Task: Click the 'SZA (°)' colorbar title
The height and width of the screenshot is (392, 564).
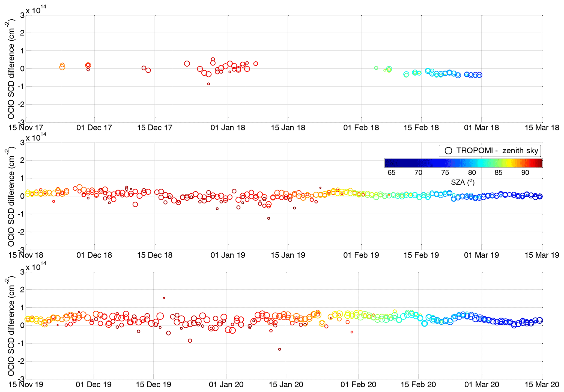Action: 463,182
